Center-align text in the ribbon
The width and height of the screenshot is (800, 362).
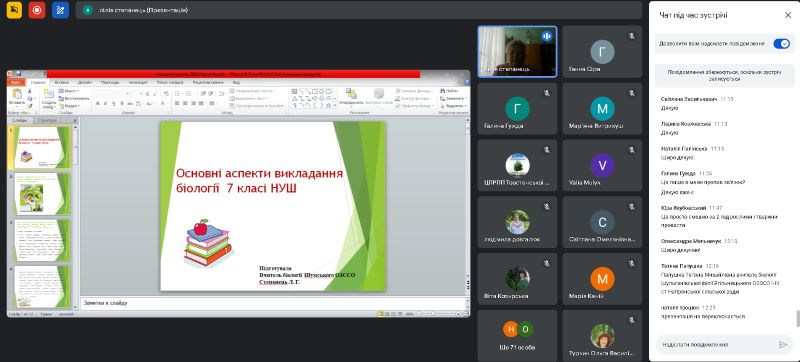point(185,104)
